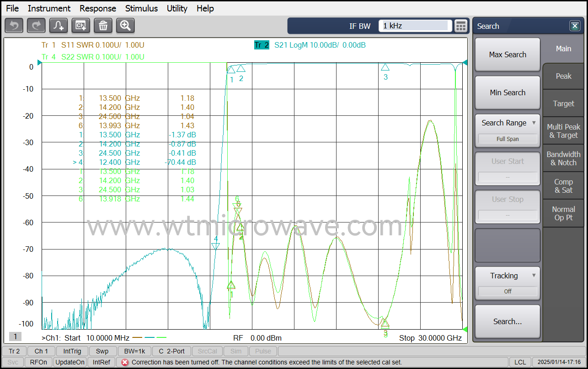Screen dimensions: 588x369
Task: Open the Utility menu
Action: point(177,8)
